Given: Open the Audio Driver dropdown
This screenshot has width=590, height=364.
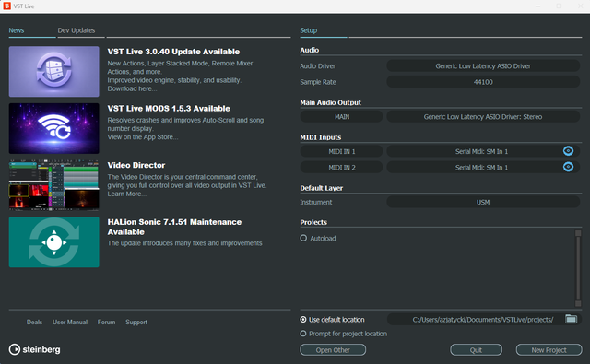Looking at the screenshot, I should 483,65.
